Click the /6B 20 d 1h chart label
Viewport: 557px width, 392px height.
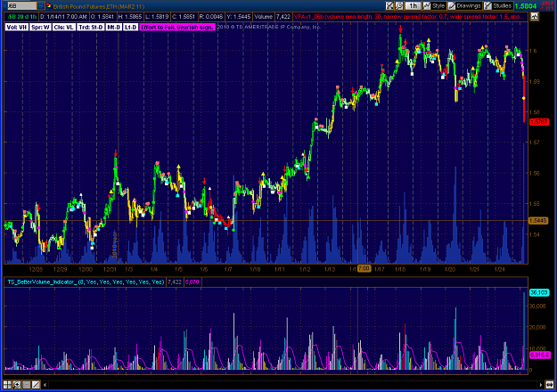[x=22, y=17]
